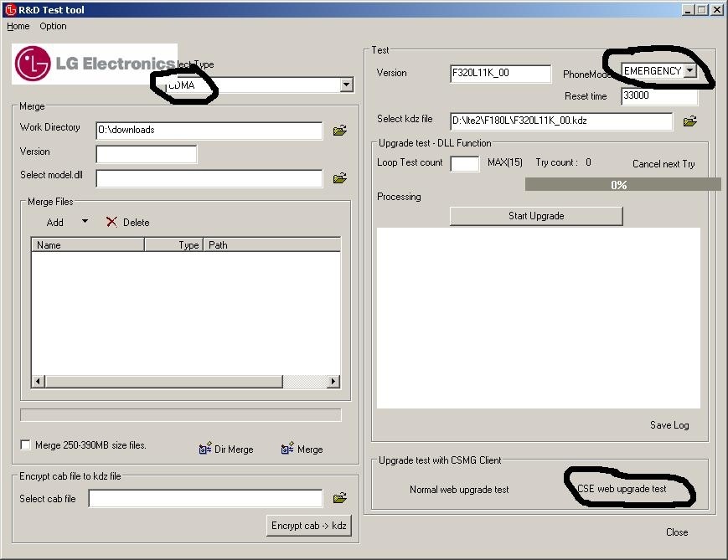Open the Select Type CDMA dropdown
This screenshot has width=728, height=560.
point(346,85)
